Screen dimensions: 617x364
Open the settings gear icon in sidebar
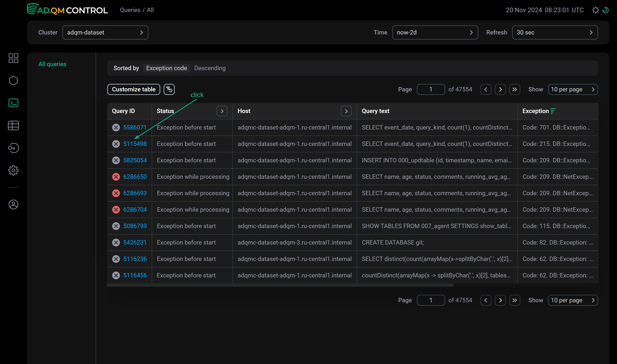point(13,170)
